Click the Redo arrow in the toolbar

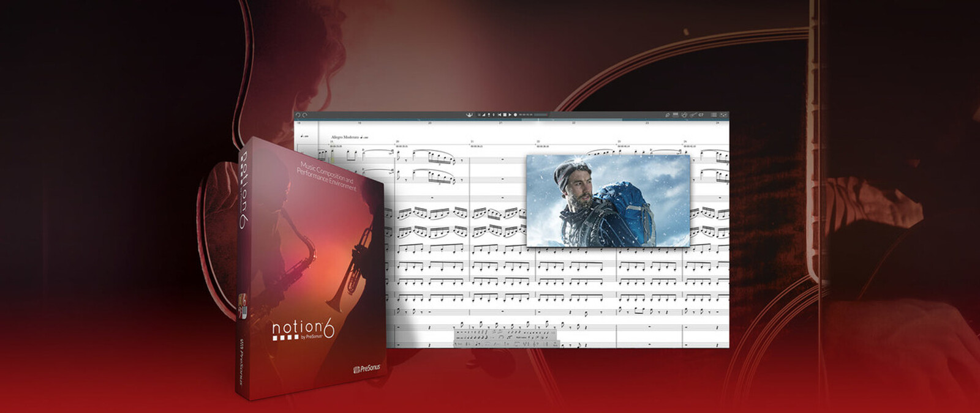(304, 115)
